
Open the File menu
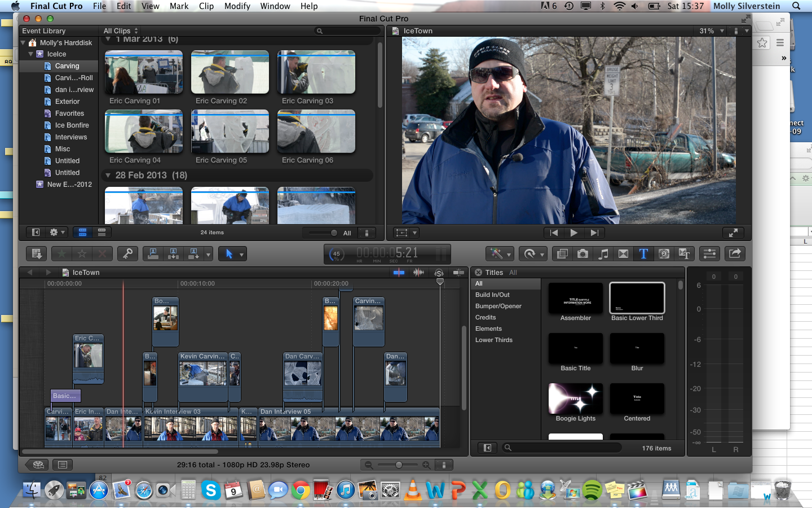pos(99,6)
